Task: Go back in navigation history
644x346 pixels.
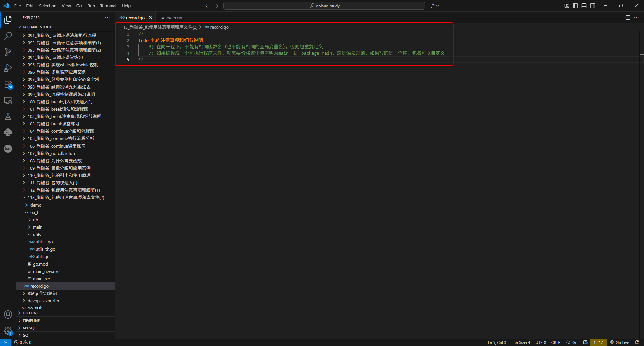Action: [x=207, y=6]
